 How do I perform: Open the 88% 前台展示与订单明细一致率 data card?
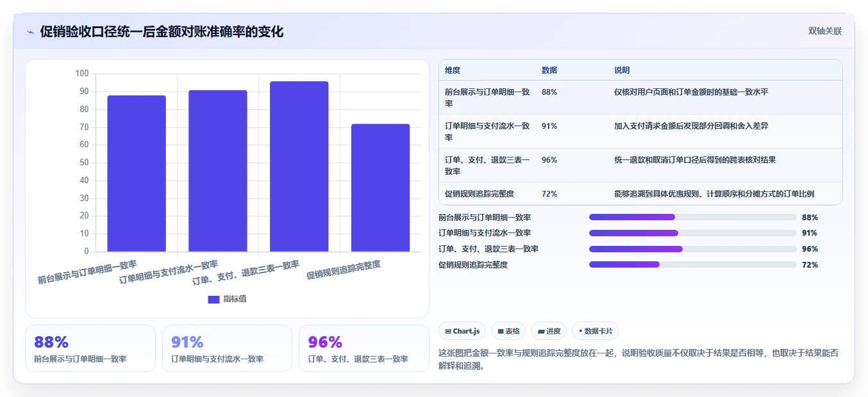coord(90,348)
